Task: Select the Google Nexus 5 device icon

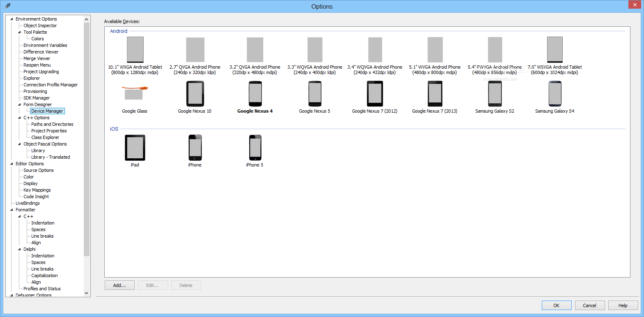Action: pyautogui.click(x=315, y=94)
